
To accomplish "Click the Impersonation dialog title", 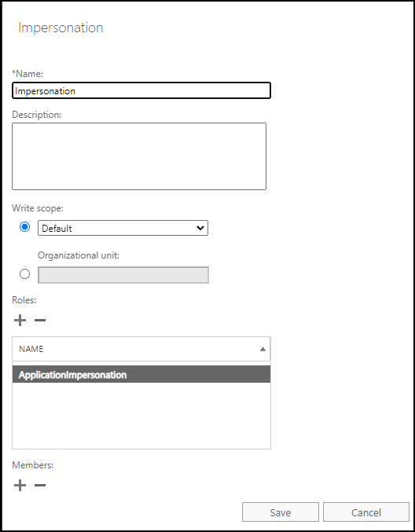I will coord(61,28).
